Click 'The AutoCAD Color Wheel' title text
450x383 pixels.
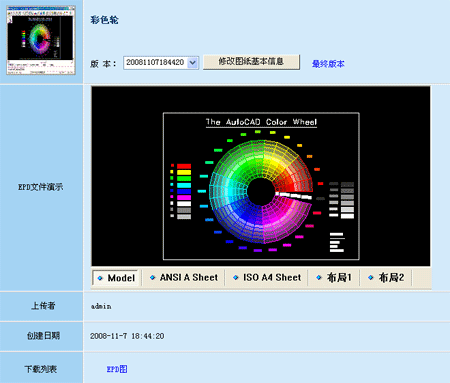tap(261, 122)
